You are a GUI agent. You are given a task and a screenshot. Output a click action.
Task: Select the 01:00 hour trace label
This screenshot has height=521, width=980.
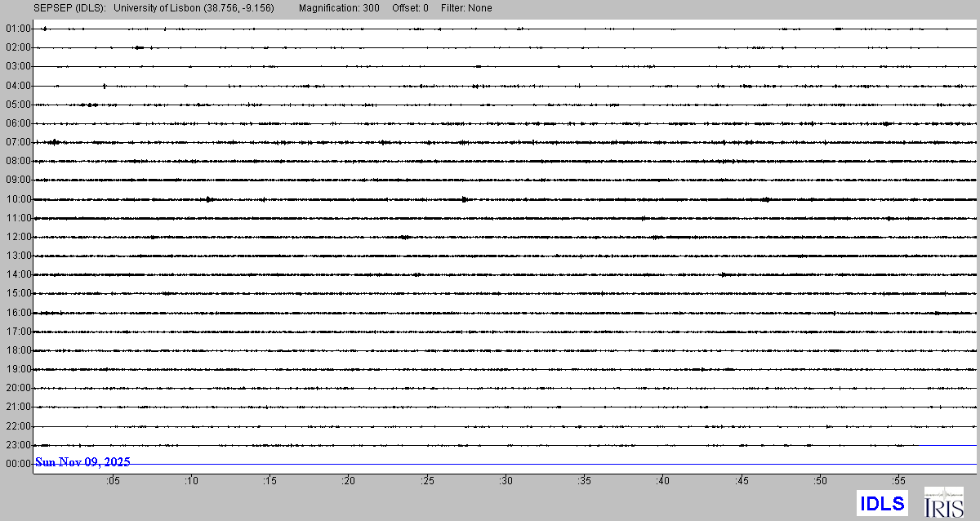point(17,29)
